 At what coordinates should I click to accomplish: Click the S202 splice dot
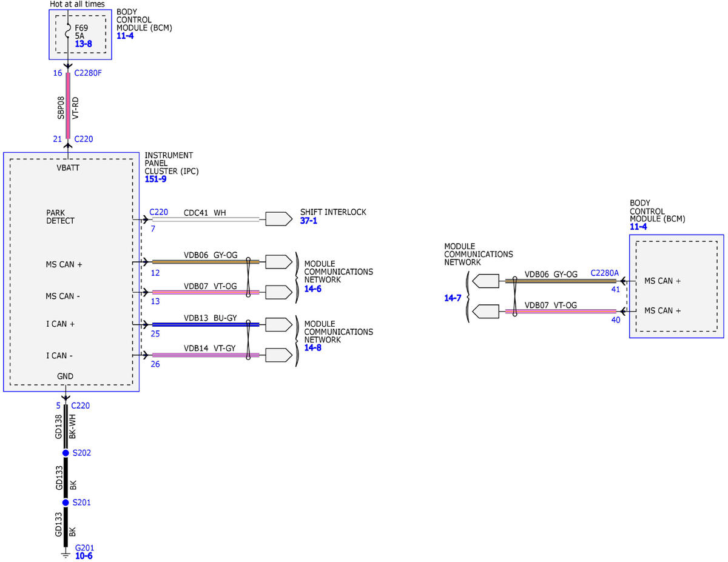click(x=66, y=453)
